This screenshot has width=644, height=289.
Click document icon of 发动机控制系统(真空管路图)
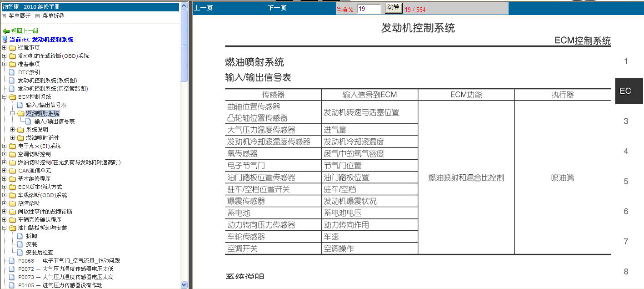click(x=12, y=89)
